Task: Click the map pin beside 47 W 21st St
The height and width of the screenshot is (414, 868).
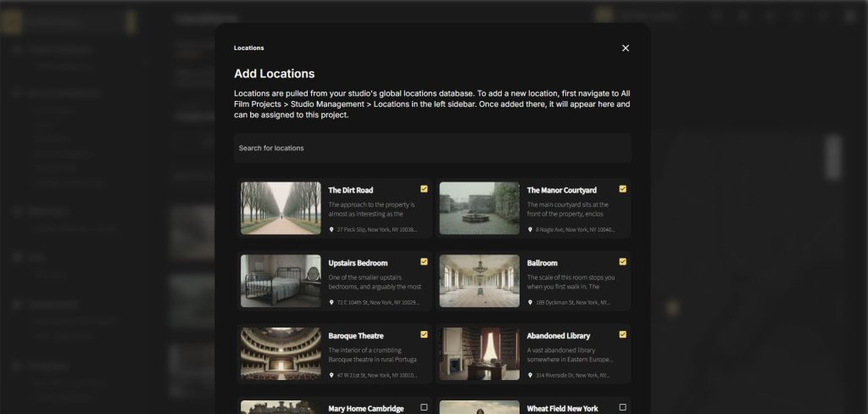Action: coord(331,375)
